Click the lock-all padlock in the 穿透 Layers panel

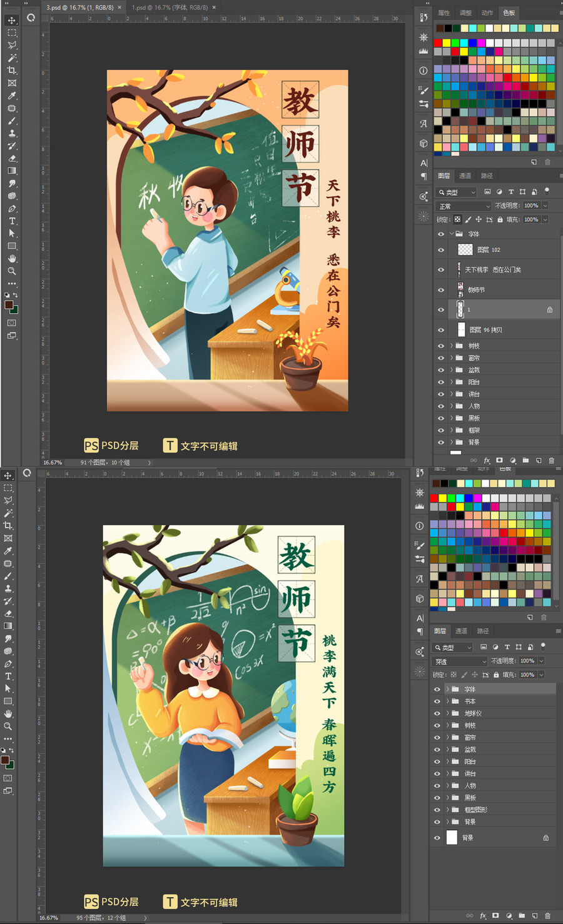[x=496, y=675]
